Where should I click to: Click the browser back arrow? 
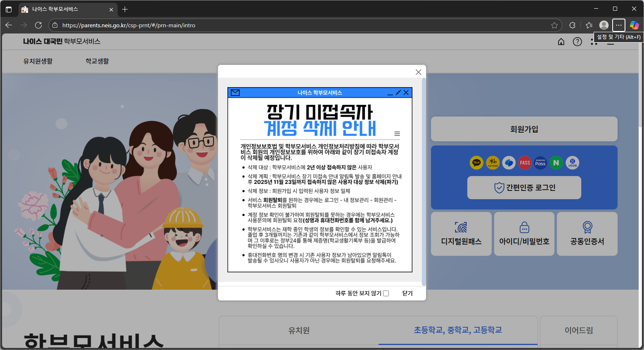[9, 25]
